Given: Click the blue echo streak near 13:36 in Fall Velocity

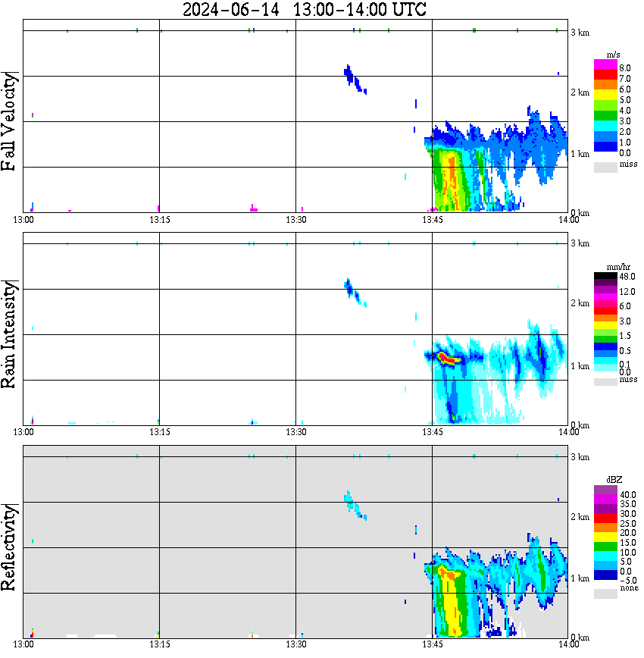Looking at the screenshot, I should coord(355,80).
